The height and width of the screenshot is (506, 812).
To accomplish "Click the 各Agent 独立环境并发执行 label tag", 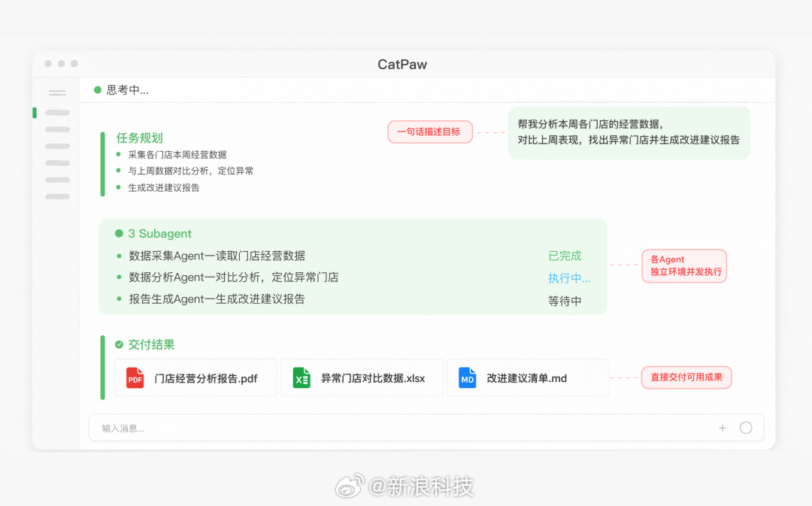I will click(684, 265).
